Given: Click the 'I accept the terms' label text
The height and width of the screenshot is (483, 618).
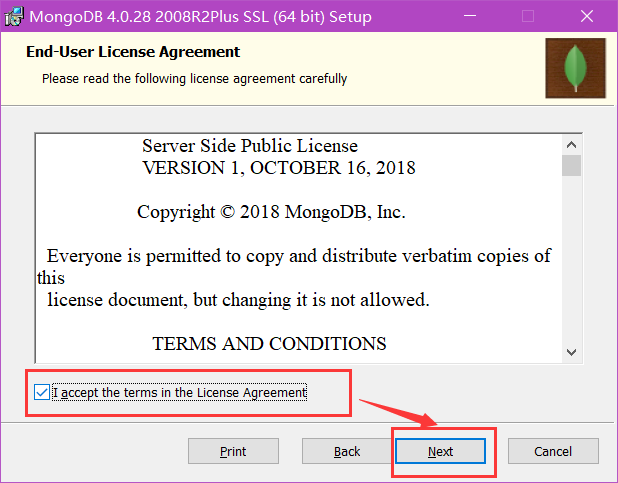Looking at the screenshot, I should coord(180,393).
